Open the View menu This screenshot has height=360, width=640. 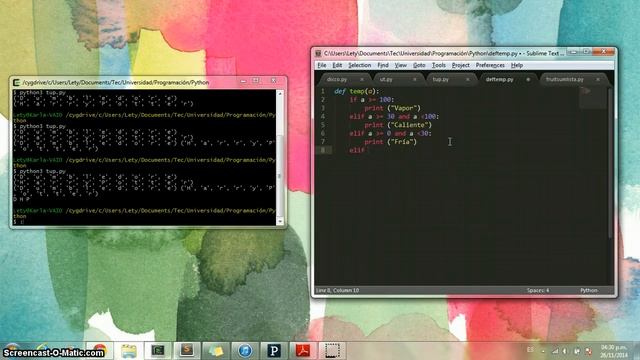pos(400,65)
